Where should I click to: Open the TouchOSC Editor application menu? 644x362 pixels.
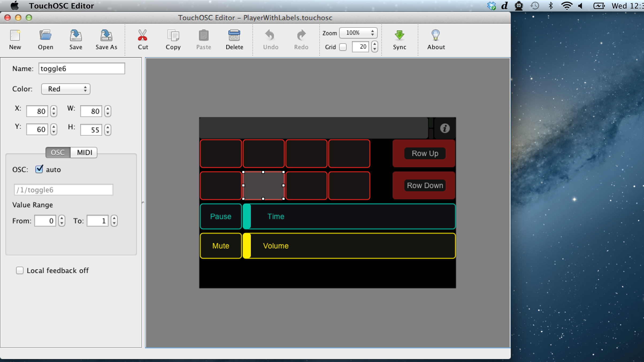(61, 6)
